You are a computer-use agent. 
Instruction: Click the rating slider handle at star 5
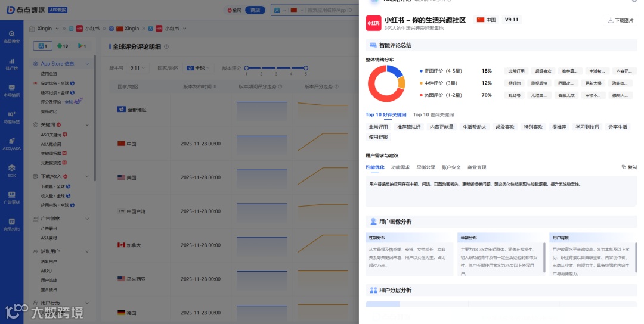[x=305, y=68]
